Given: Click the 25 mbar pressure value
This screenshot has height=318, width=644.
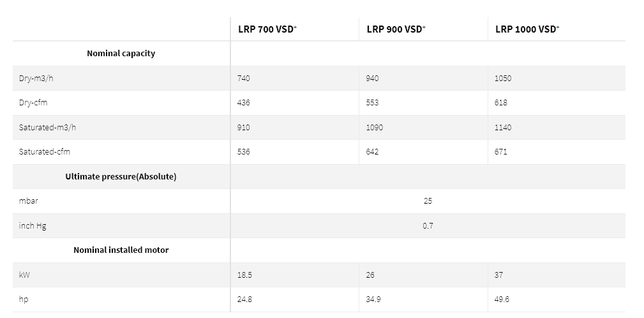Looking at the screenshot, I should [428, 201].
